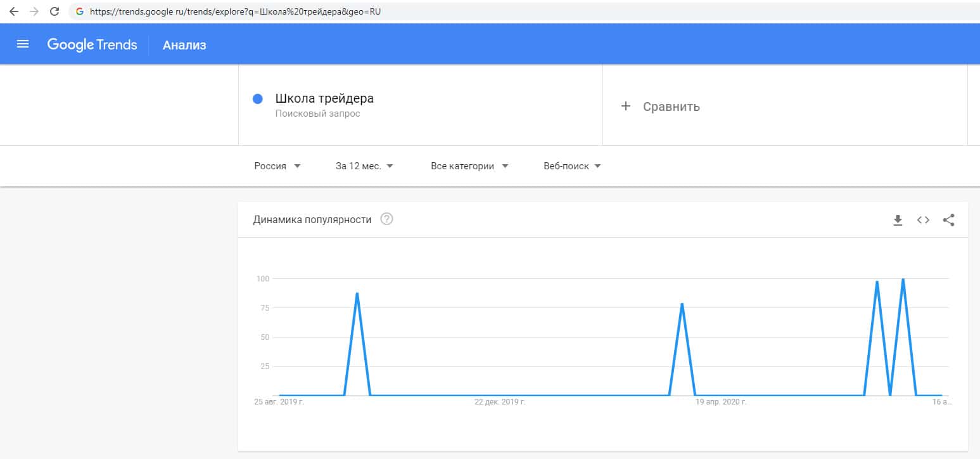Expand the Веб-поиск search type dropdown

572,166
